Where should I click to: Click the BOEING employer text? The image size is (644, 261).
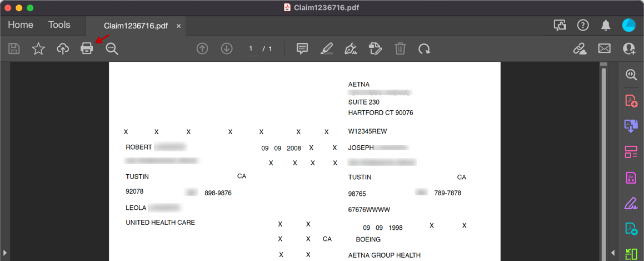pos(368,239)
